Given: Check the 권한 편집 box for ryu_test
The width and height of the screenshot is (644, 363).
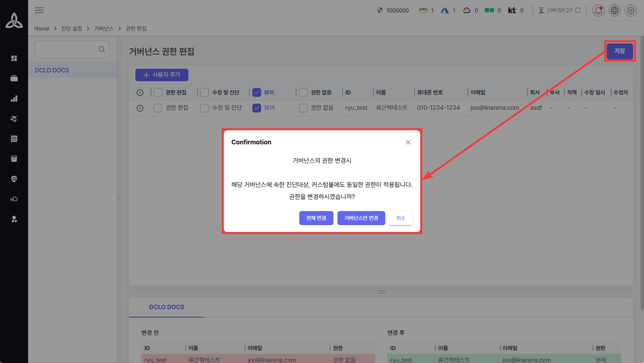Looking at the screenshot, I should click(x=158, y=108).
